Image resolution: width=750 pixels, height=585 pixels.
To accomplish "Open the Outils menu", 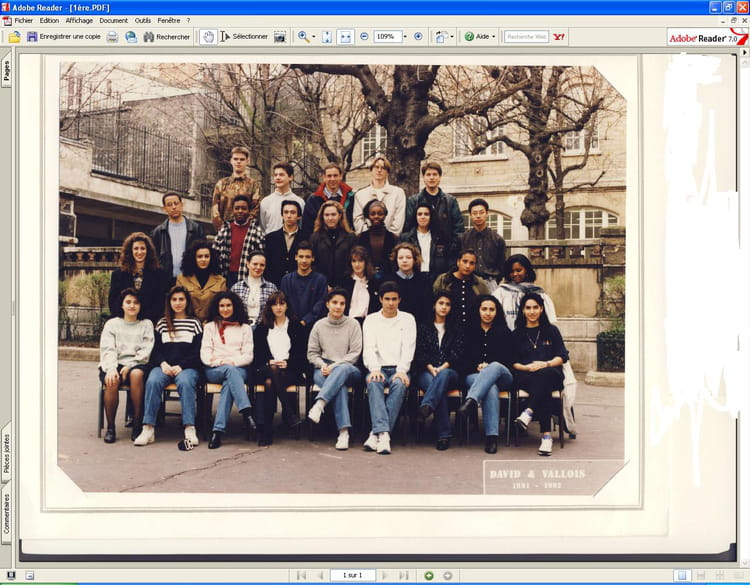I will [143, 20].
